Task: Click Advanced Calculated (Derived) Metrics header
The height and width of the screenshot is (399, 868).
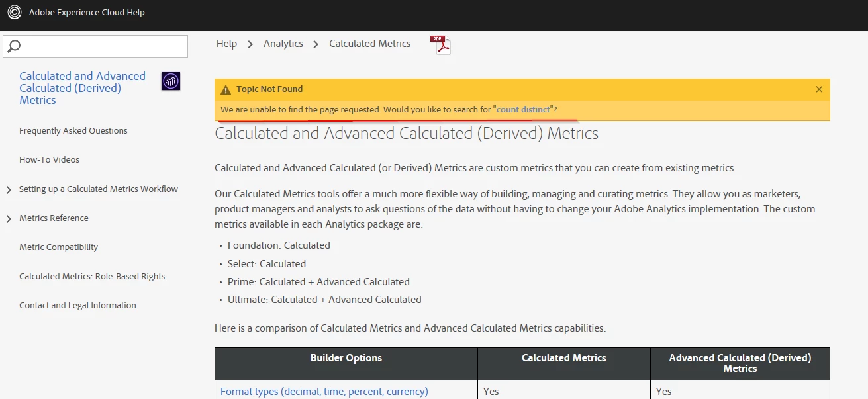Action: pos(740,363)
